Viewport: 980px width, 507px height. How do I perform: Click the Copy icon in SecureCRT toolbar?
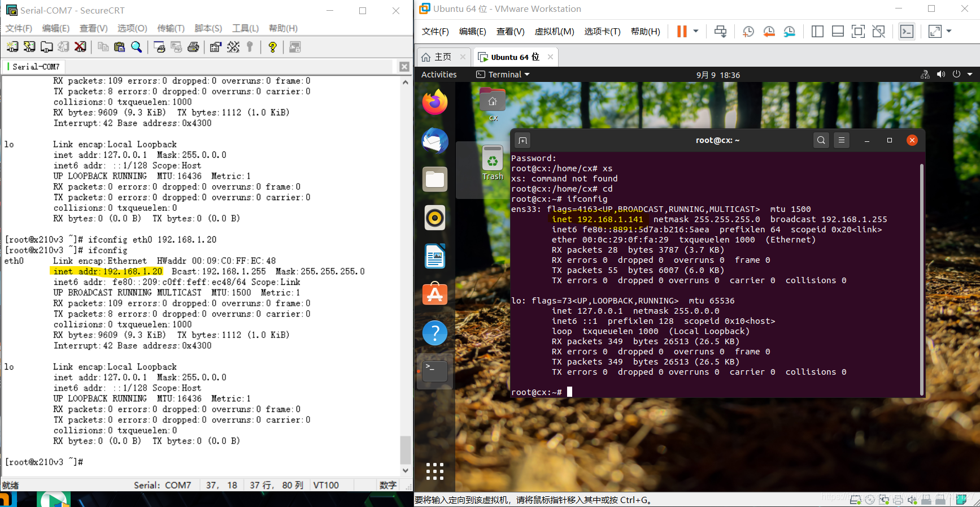tap(103, 47)
